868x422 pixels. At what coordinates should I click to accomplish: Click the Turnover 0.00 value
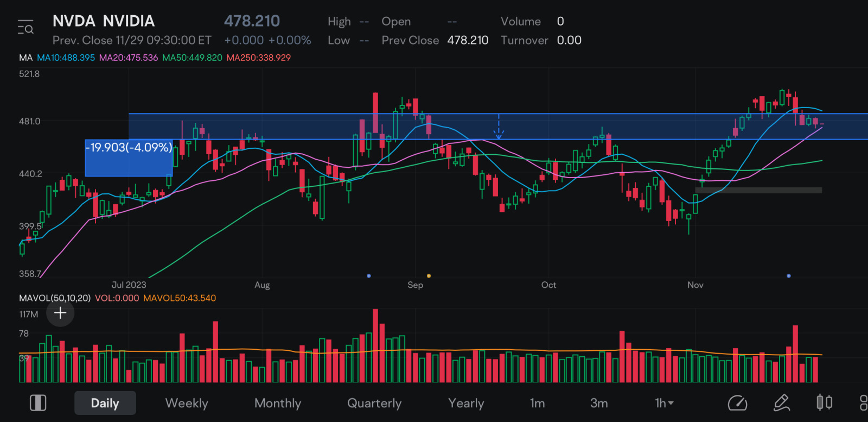(569, 40)
